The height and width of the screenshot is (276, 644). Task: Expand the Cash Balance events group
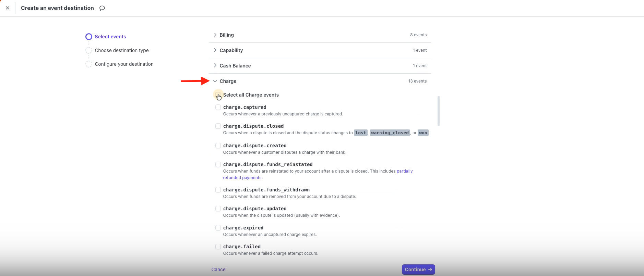[215, 66]
